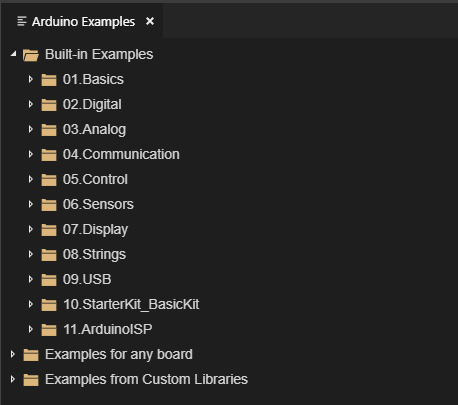Click the open folder icon beside Built-in Examples

click(31, 55)
